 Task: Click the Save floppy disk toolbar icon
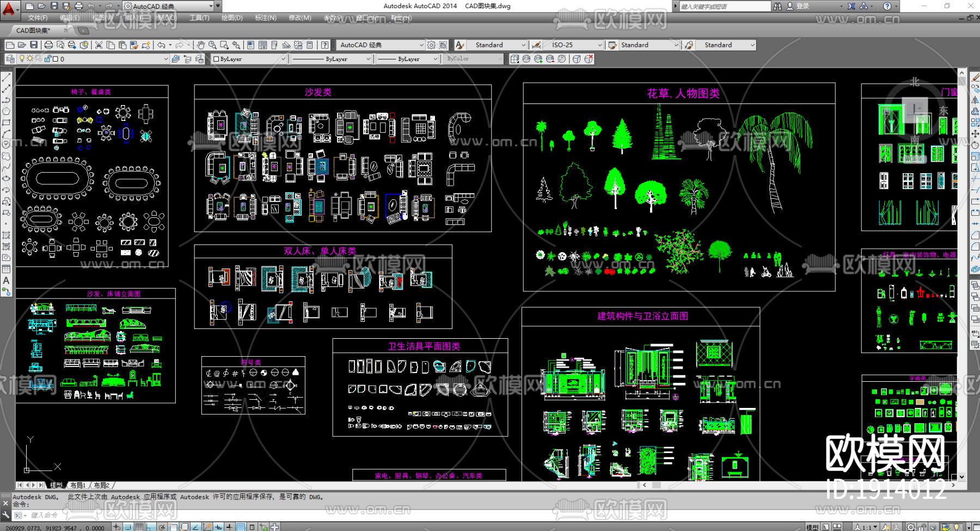click(34, 45)
